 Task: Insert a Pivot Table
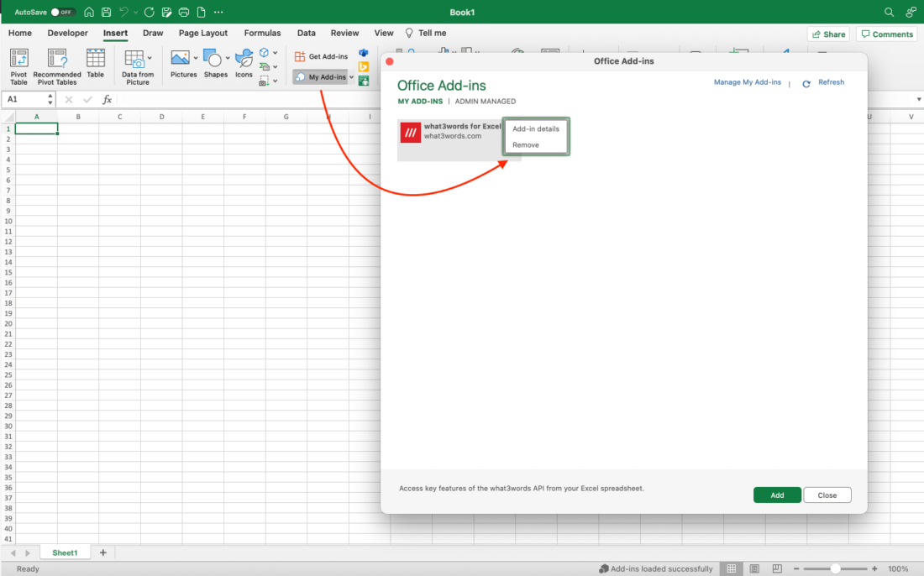[x=18, y=66]
